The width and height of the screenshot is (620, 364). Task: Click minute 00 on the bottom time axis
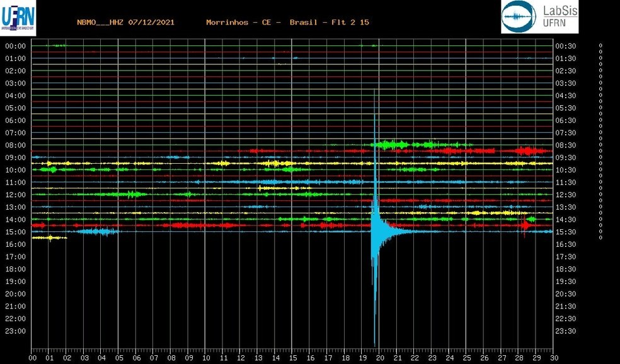coord(33,358)
